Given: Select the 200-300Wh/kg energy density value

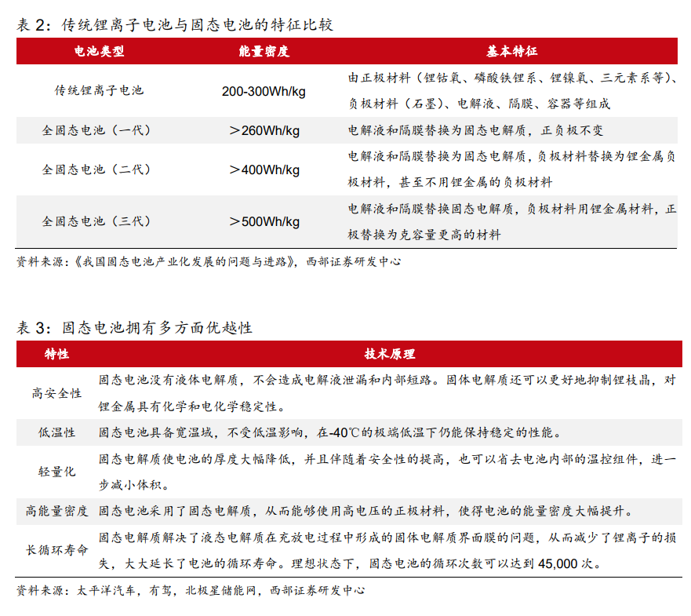Looking at the screenshot, I should (x=264, y=91).
